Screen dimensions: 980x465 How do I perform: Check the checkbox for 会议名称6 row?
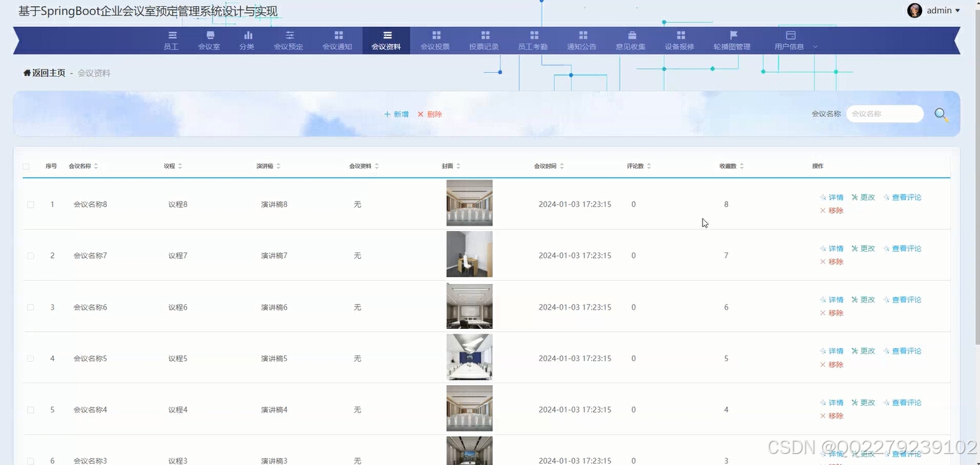pyautogui.click(x=30, y=307)
